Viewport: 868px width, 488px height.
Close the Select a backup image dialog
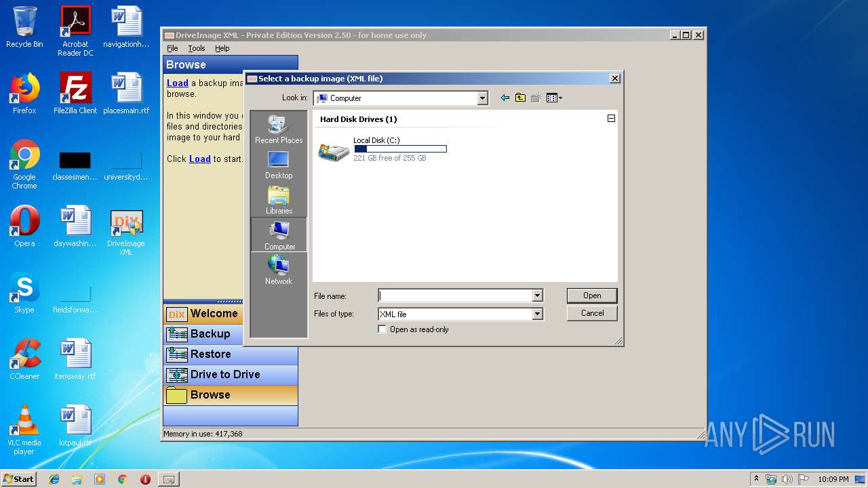pos(614,79)
